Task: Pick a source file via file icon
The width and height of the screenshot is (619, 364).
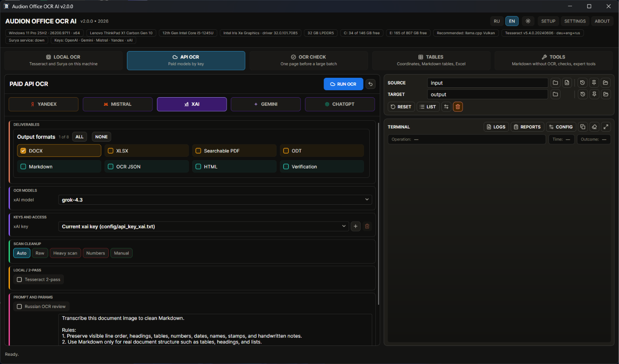Action: point(567,83)
